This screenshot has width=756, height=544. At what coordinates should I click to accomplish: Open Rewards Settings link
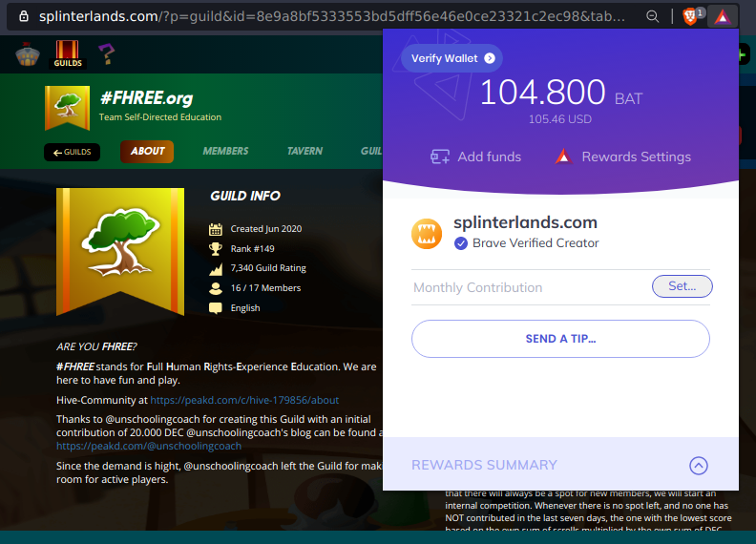(622, 157)
